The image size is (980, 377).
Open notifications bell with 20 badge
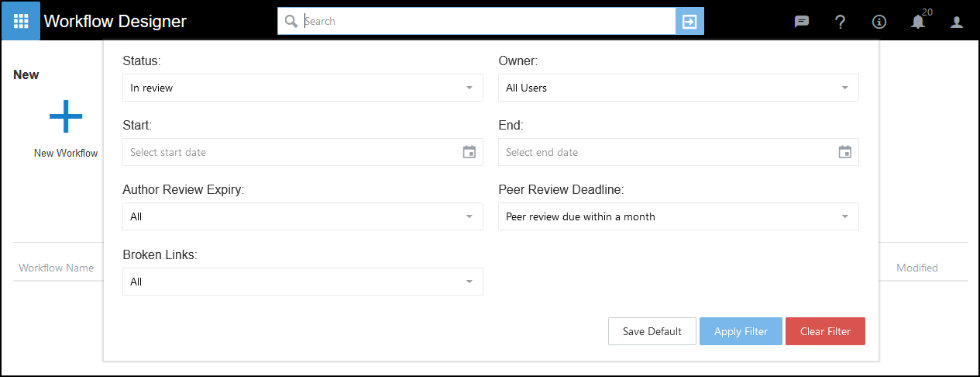tap(918, 22)
